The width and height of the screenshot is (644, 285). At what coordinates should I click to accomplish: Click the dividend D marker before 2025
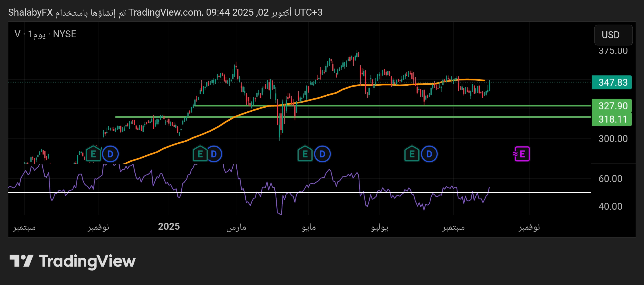tap(110, 154)
